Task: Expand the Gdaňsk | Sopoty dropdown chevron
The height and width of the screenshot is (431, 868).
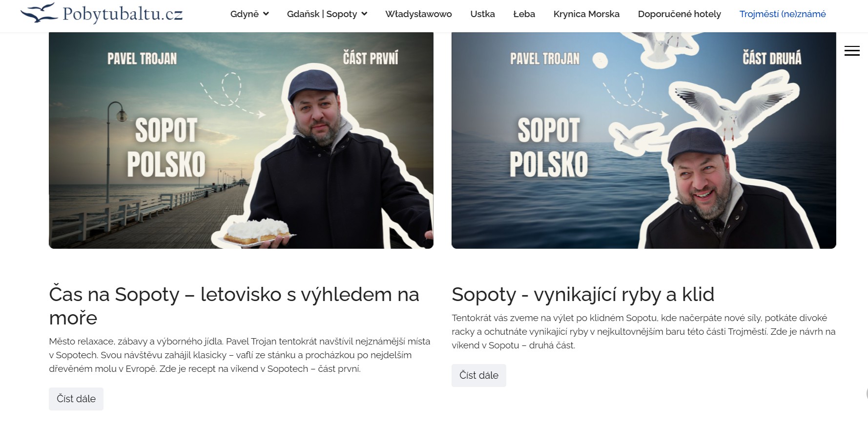Action: [364, 14]
